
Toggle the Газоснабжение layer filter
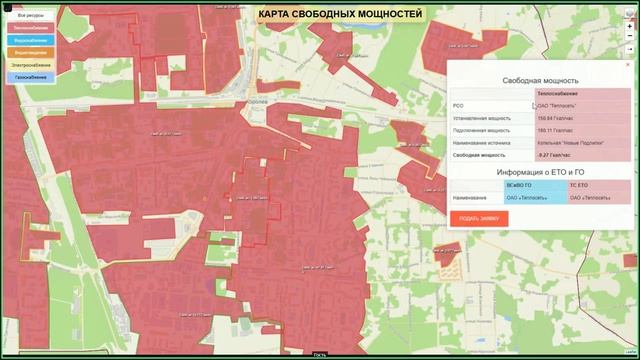click(x=31, y=77)
